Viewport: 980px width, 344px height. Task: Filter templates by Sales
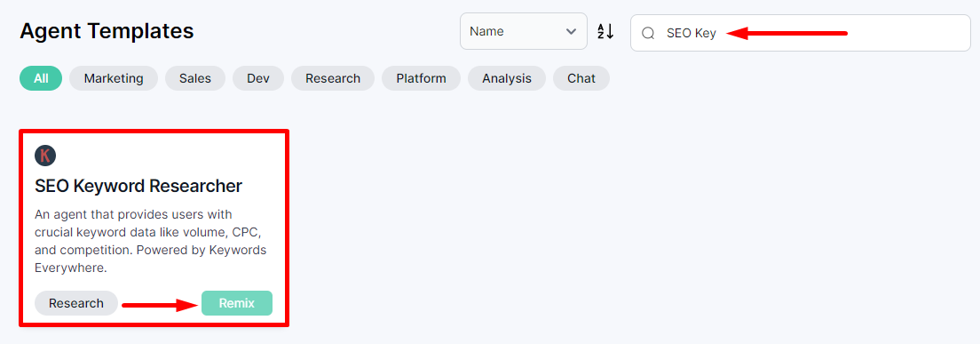click(195, 78)
